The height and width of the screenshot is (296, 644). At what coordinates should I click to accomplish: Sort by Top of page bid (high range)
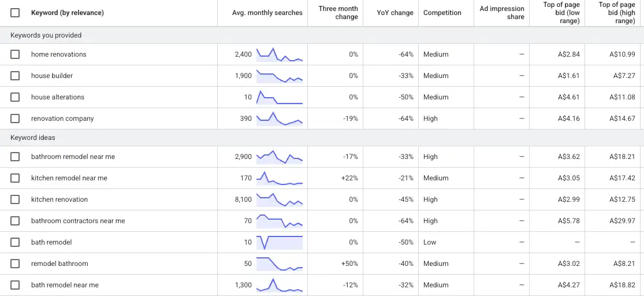point(617,13)
